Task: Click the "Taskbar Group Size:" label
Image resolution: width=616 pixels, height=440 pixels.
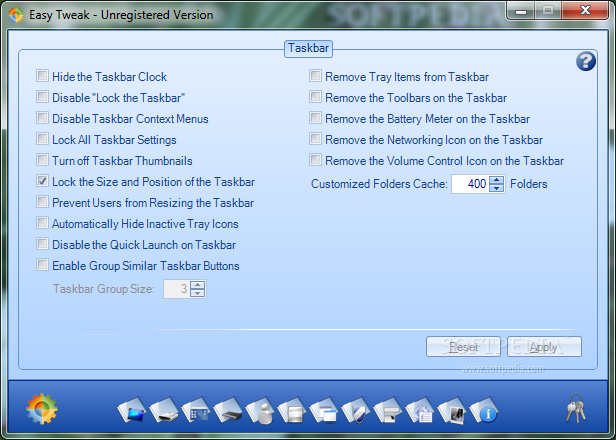Action: (104, 289)
